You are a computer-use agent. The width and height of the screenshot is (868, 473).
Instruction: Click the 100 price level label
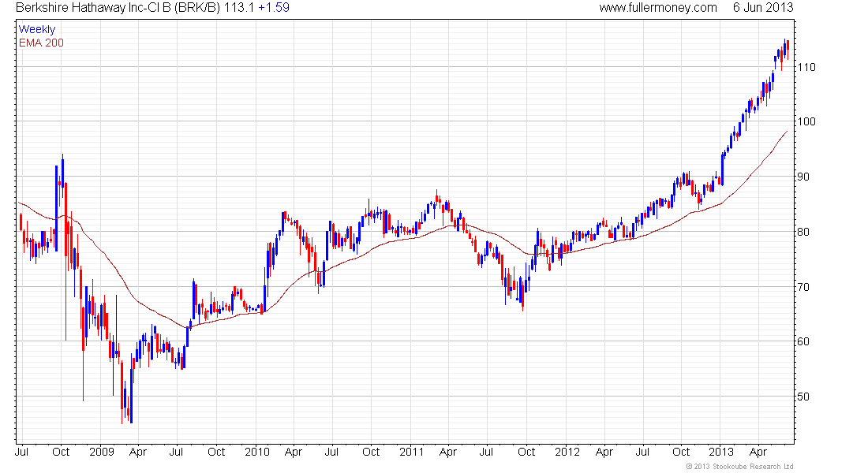tap(806, 121)
